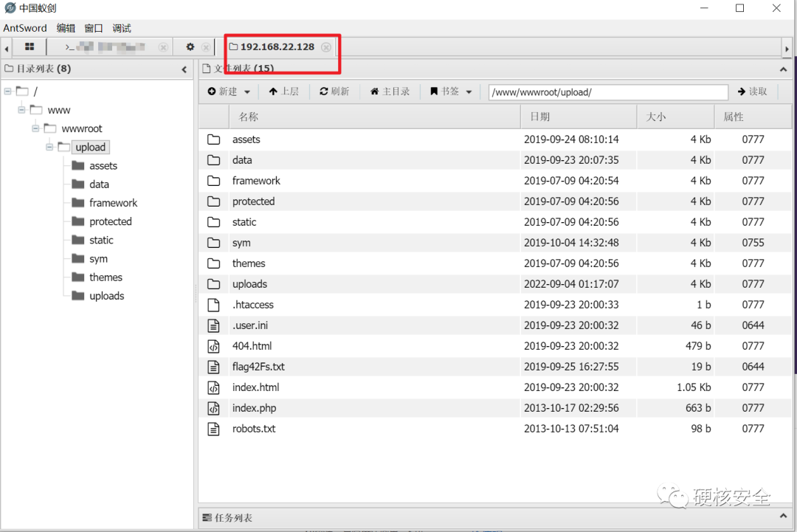Click file icon of .htaccess
797x532 pixels.
click(x=213, y=305)
